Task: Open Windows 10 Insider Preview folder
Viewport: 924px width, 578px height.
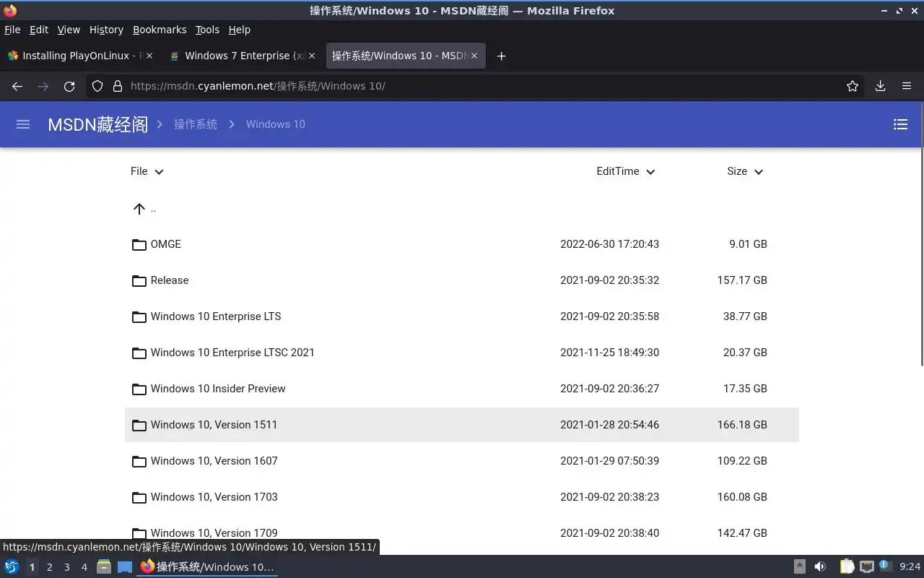Action: [x=218, y=389]
